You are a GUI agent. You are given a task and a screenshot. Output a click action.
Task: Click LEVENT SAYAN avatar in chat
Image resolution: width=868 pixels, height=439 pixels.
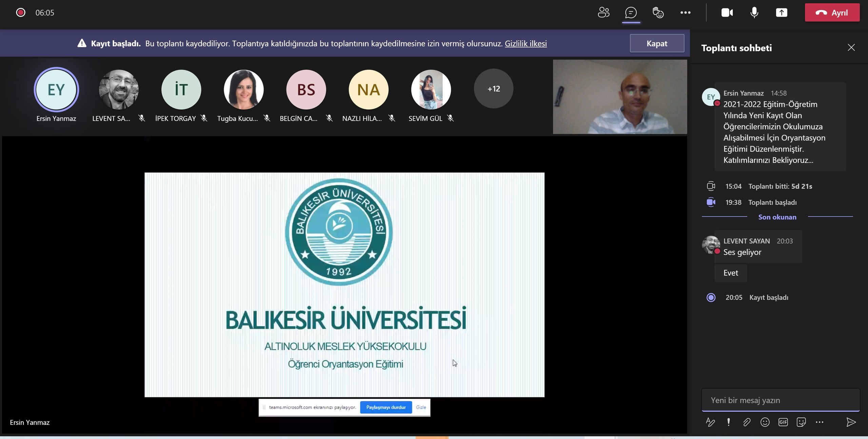(x=711, y=245)
